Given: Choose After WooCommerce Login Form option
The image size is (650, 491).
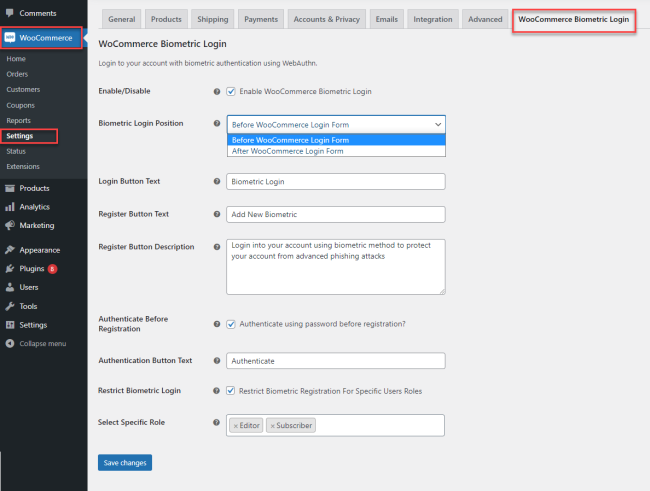Looking at the screenshot, I should (x=336, y=151).
